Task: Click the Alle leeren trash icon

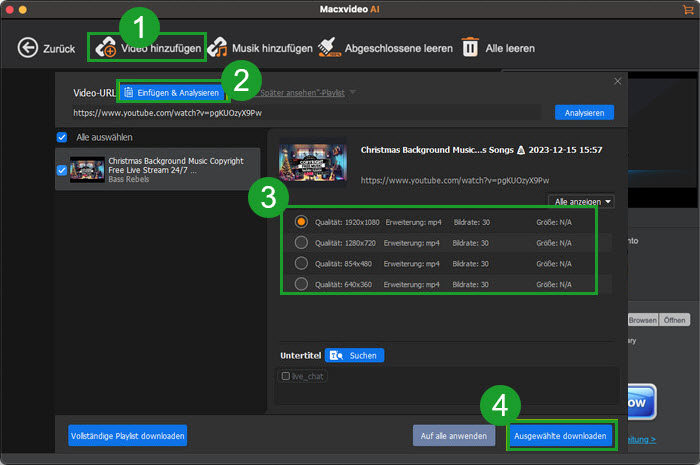Action: (x=470, y=47)
